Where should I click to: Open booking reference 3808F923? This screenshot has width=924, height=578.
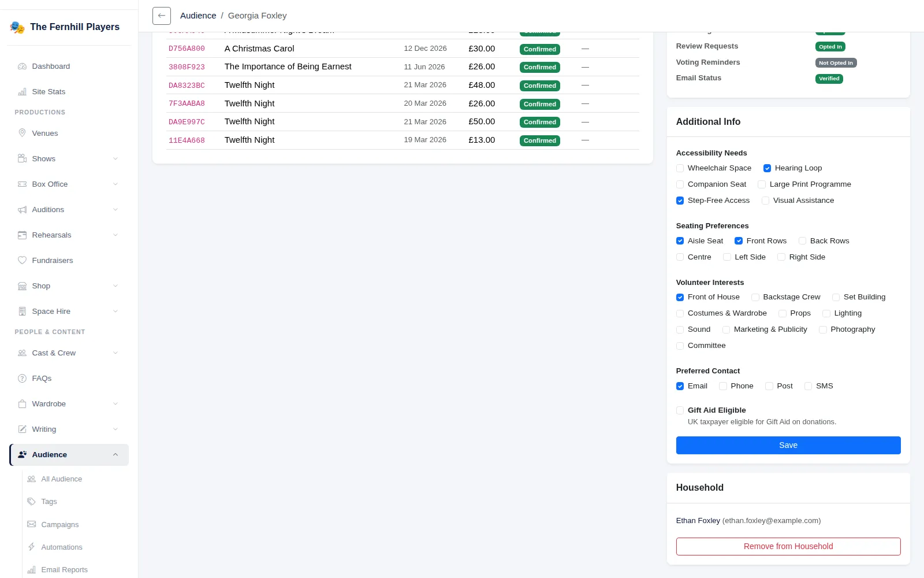pyautogui.click(x=187, y=67)
